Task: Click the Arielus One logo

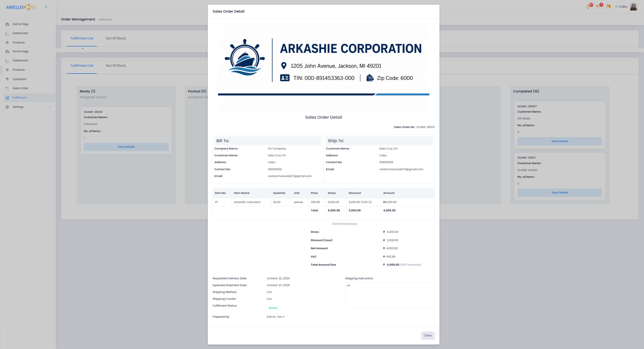Action: (x=21, y=7)
